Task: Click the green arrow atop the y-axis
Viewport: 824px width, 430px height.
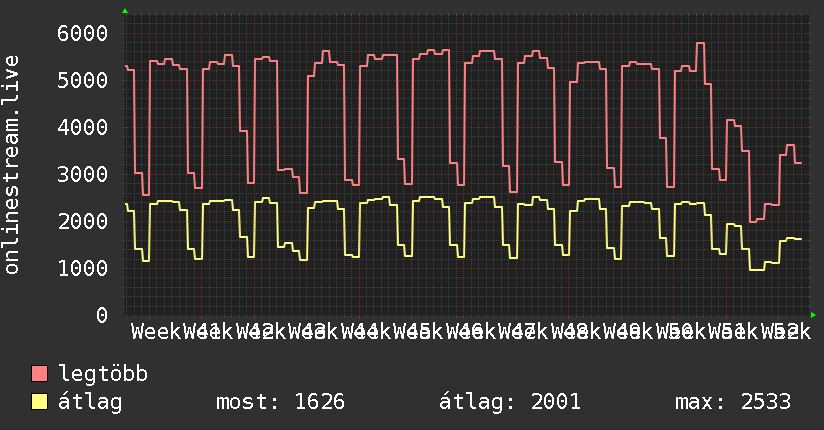Action: point(125,11)
